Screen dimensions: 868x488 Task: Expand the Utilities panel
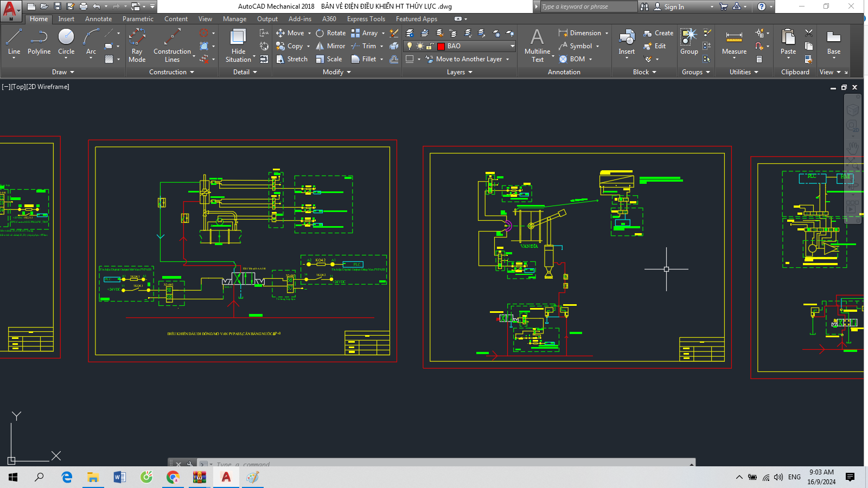tap(744, 72)
